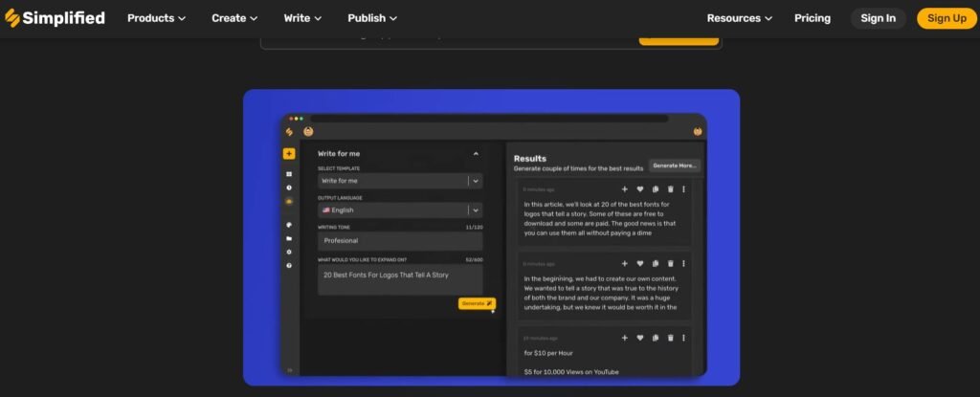Viewport: 980px width, 397px height.
Task: Open more options for second result
Action: point(683,263)
